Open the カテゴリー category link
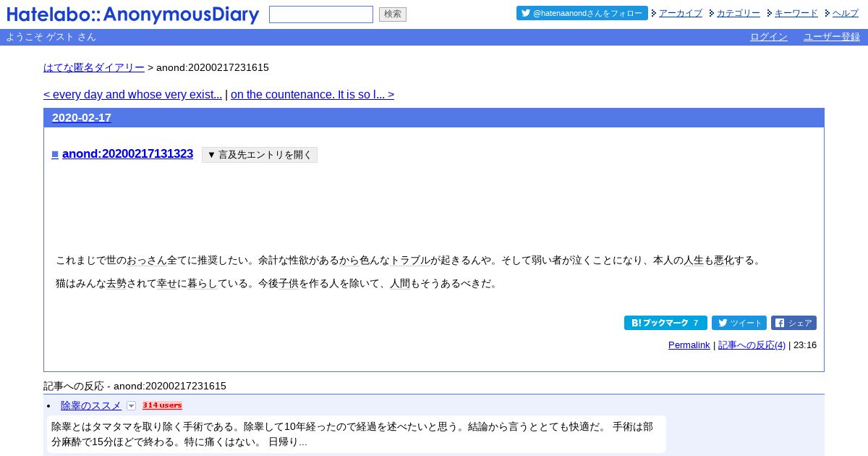 click(x=739, y=13)
